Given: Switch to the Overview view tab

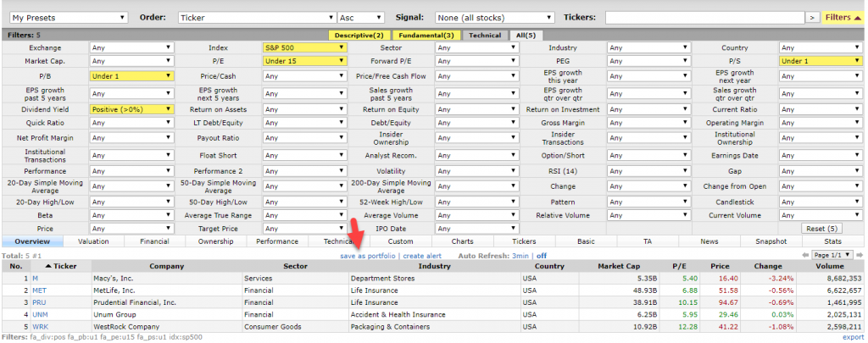Looking at the screenshot, I should coord(32,241).
